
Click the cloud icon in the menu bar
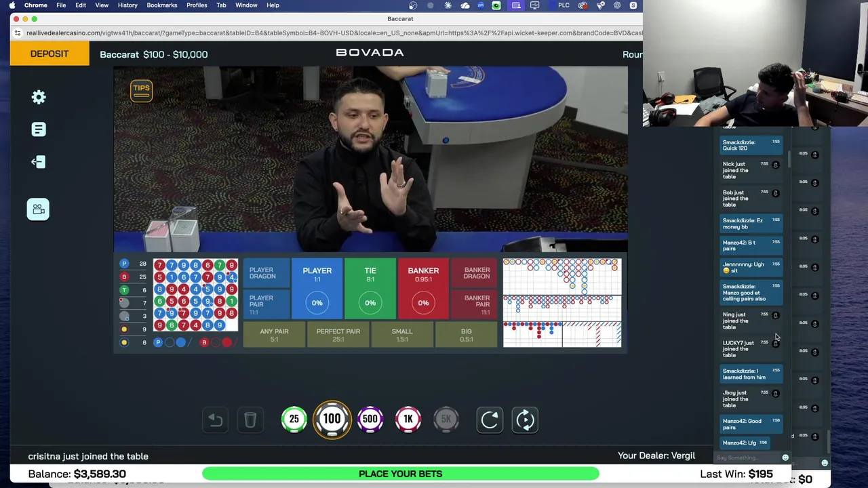point(465,5)
